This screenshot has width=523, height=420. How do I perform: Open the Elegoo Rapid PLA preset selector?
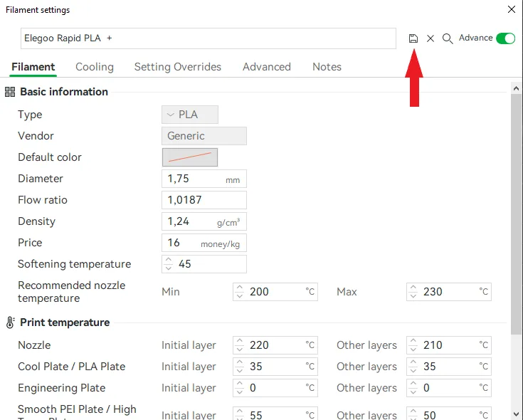[x=208, y=38]
